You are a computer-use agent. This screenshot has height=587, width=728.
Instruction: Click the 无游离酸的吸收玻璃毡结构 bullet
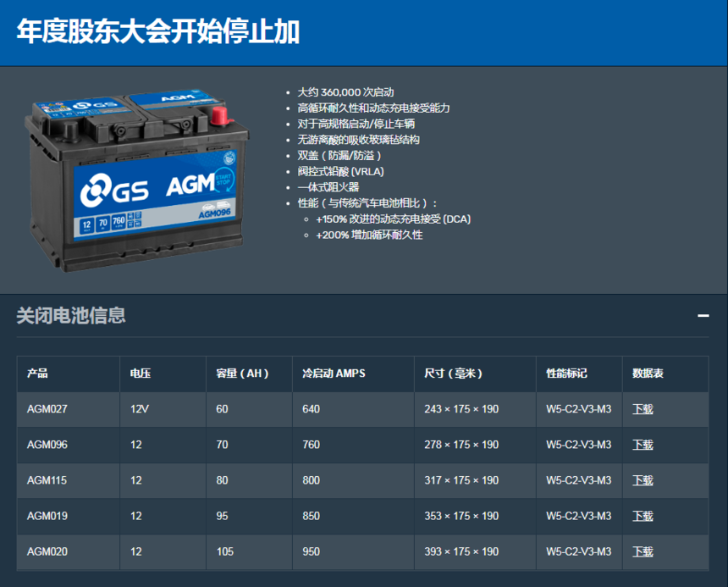coord(358,140)
